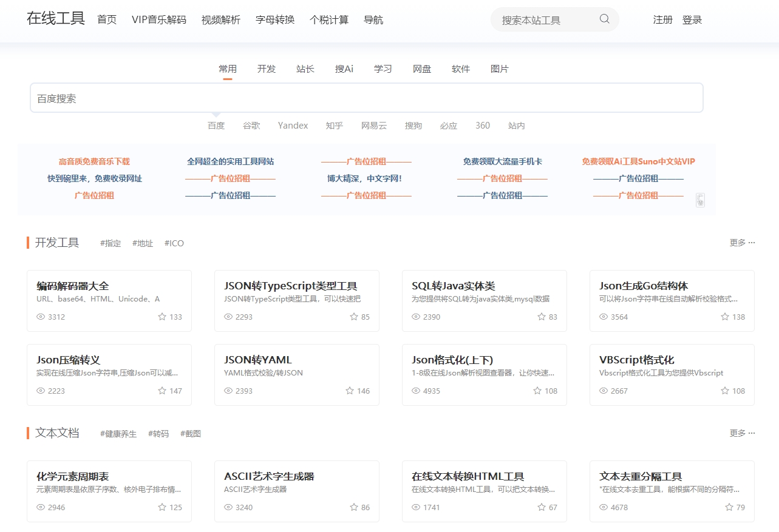Viewport: 779px width, 532px height.
Task: Click the 注册 link
Action: pos(663,19)
